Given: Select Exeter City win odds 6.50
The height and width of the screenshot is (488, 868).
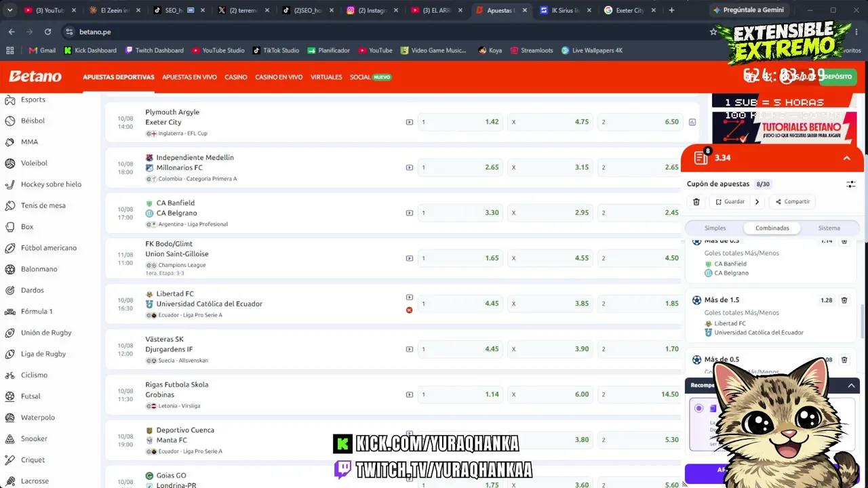Looking at the screenshot, I should click(x=640, y=122).
